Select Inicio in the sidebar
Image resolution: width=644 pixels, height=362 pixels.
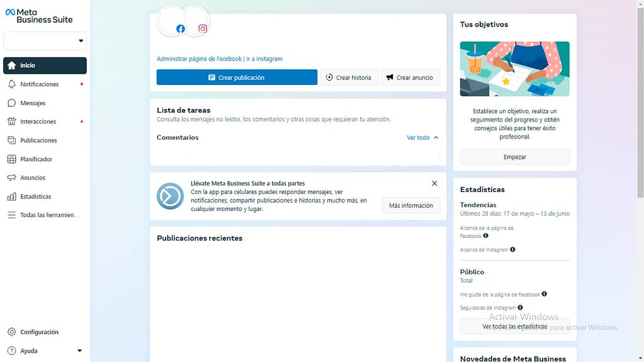click(x=45, y=65)
